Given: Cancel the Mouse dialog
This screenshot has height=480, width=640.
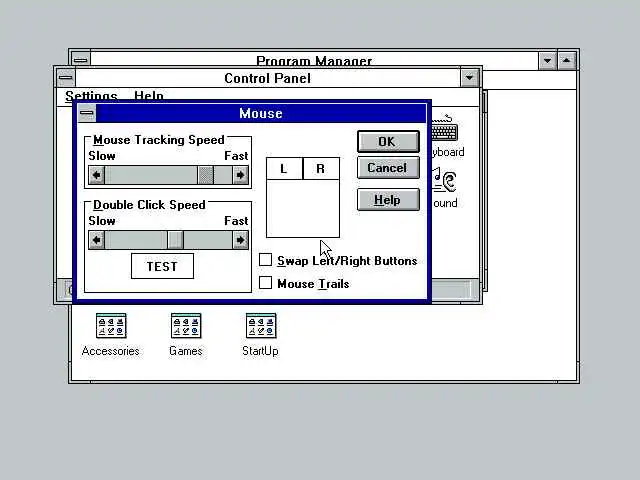Looking at the screenshot, I should pos(388,168).
